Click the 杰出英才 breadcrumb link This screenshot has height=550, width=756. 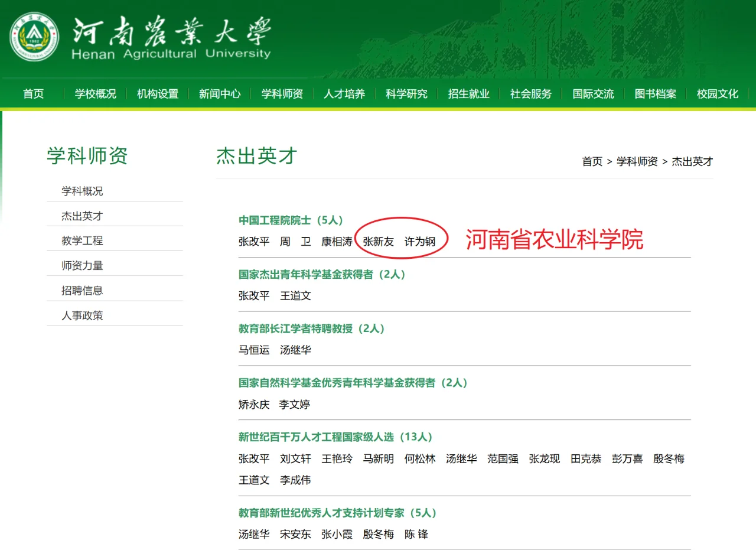(693, 161)
